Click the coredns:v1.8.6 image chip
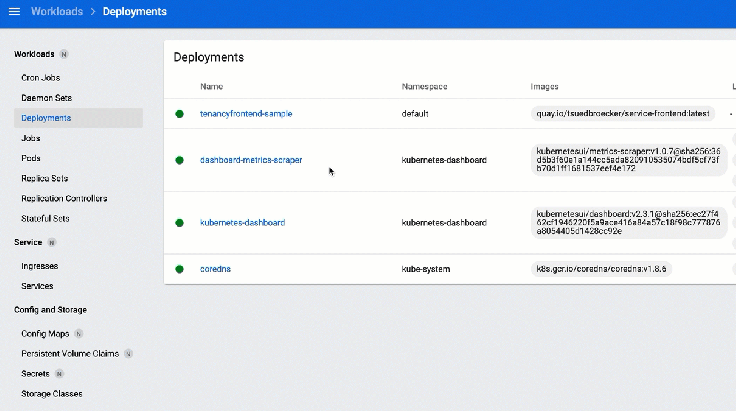Screen dimensions: 736x411 (x=601, y=269)
